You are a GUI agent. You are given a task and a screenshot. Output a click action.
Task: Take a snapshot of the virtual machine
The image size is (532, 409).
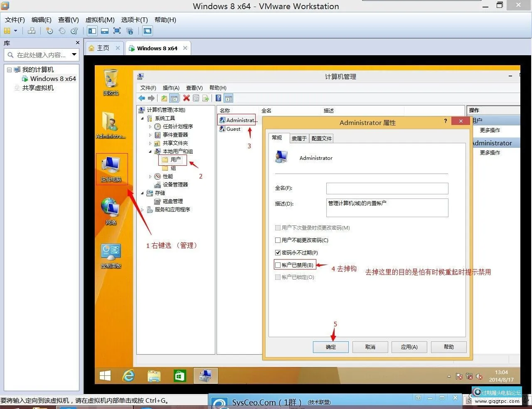click(49, 31)
